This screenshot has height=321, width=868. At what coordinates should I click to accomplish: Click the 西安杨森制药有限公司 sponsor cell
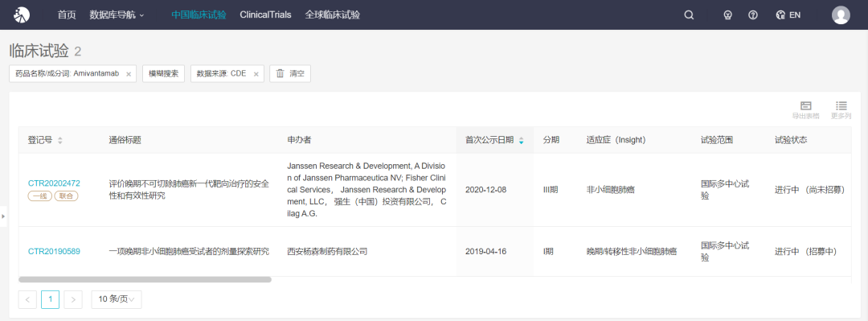327,251
